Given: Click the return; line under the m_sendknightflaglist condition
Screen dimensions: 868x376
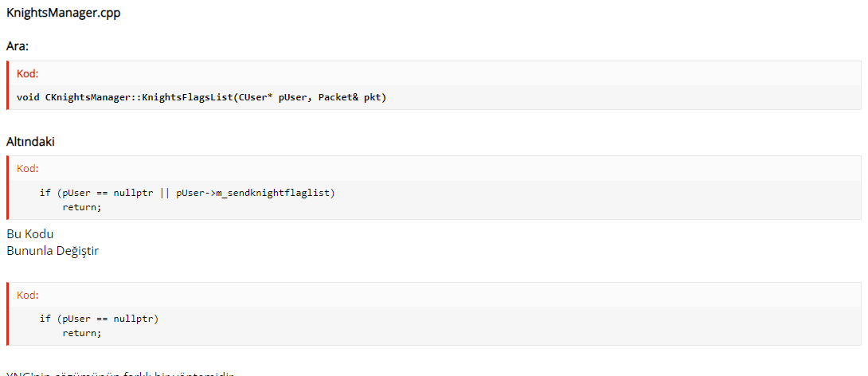Looking at the screenshot, I should point(82,207).
